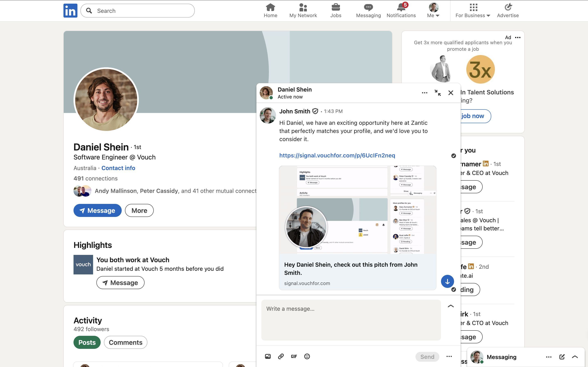Open Daniel's Contact info link
The height and width of the screenshot is (367, 588).
coord(118,168)
